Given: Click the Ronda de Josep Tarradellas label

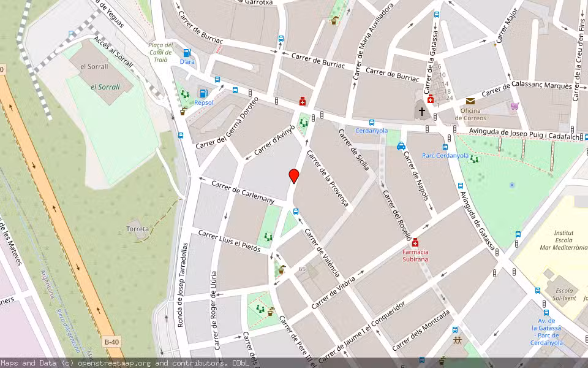Looking at the screenshot, I should tap(183, 285).
